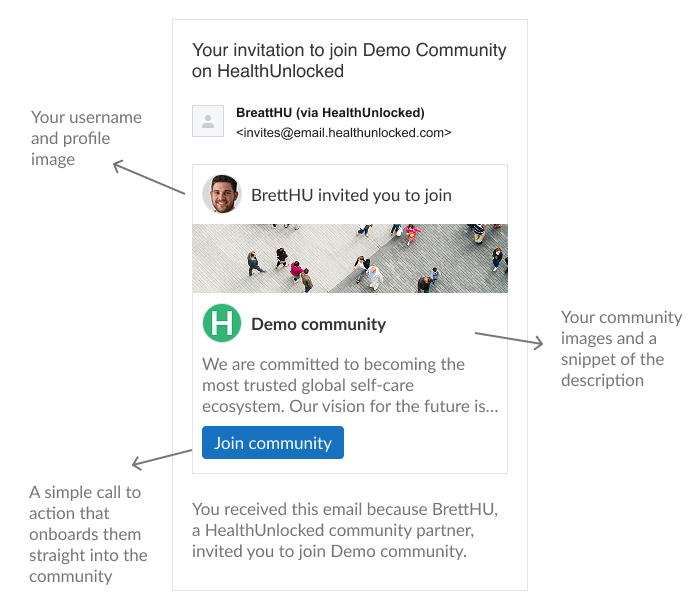700x610 pixels.
Task: Click the blue Join community button
Action: click(273, 442)
